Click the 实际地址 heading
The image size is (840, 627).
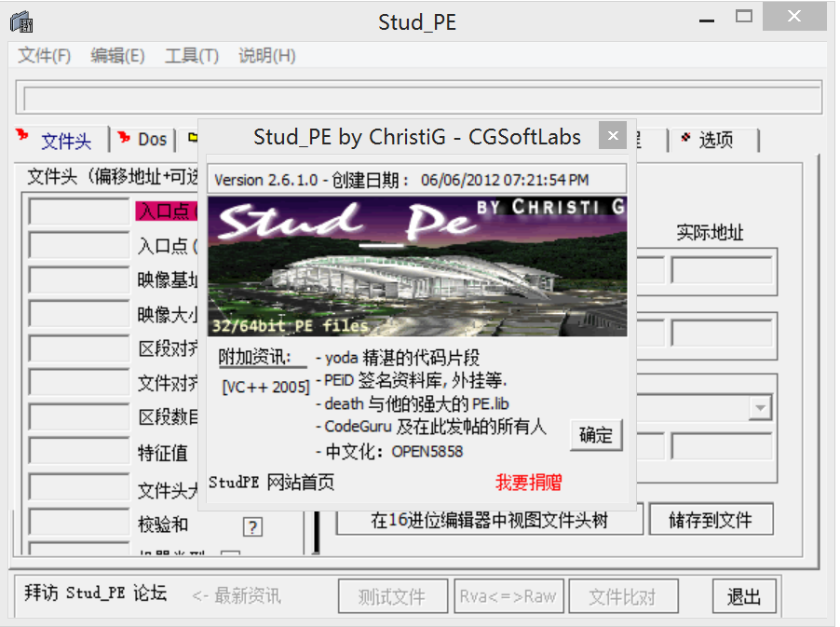pos(710,233)
